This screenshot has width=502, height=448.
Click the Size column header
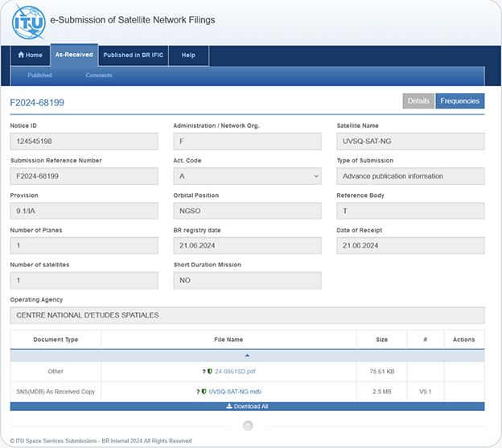point(381,339)
